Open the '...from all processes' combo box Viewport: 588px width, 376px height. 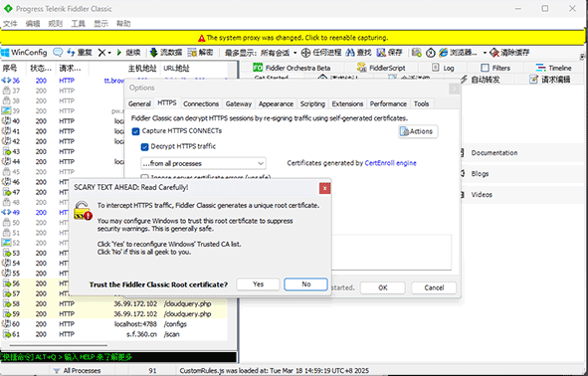[203, 163]
